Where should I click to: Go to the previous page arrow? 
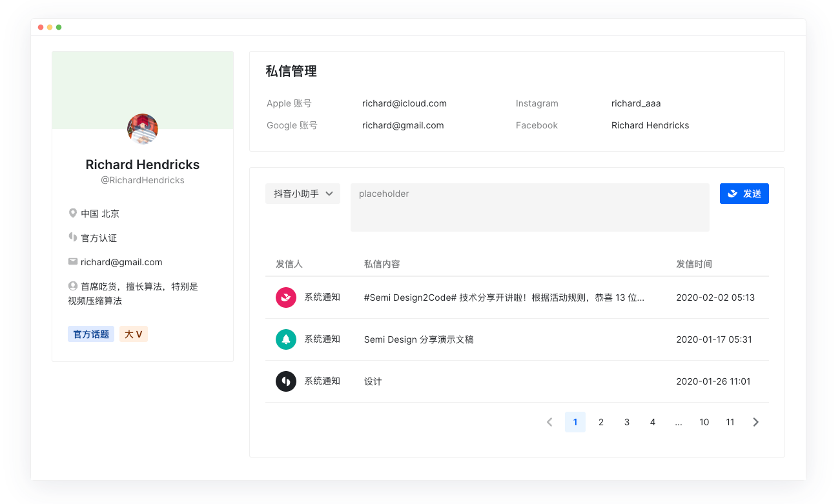(x=549, y=422)
